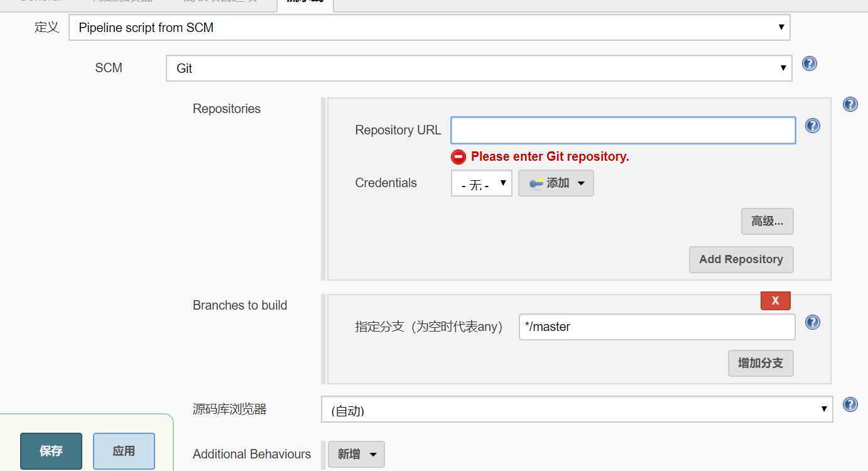The image size is (868, 471).
Task: Click the Please enter Git repository error text
Action: 550,156
